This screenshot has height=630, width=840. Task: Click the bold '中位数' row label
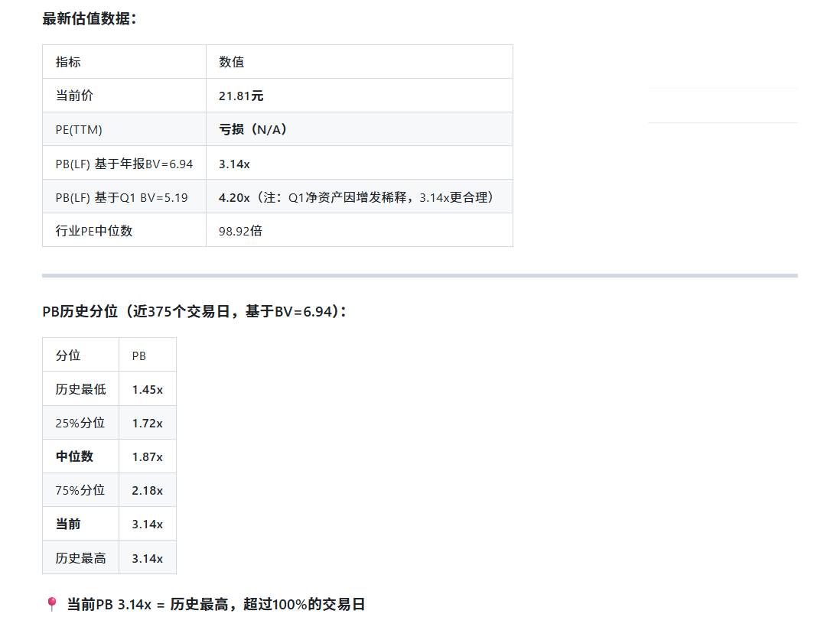tap(74, 456)
